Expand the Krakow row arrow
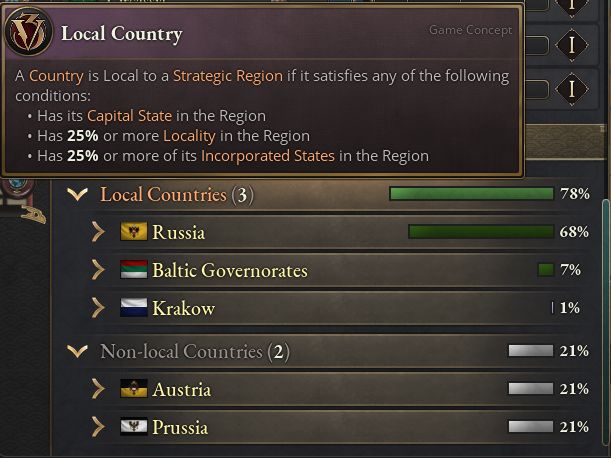This screenshot has height=458, width=611. 98,308
